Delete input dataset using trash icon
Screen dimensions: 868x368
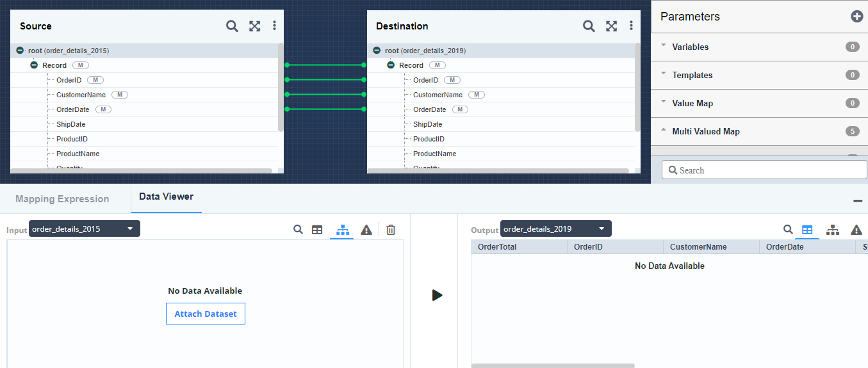pyautogui.click(x=391, y=230)
